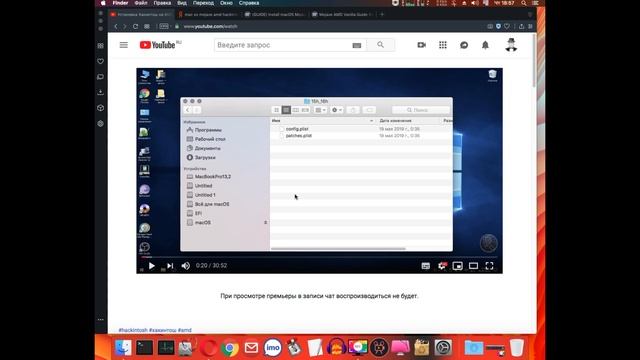The image size is (640, 360).
Task: Reload the YouTube page
Action: pos(136,26)
